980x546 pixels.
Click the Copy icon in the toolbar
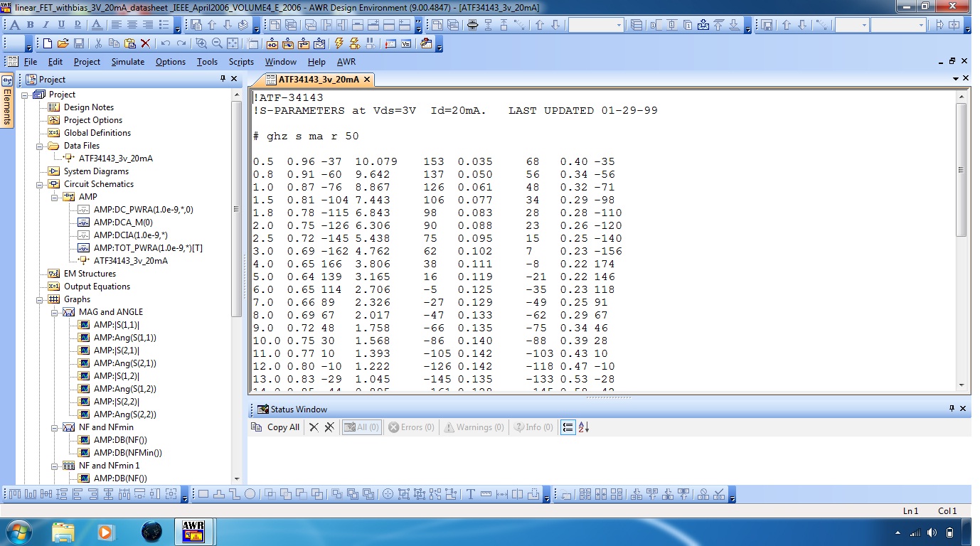114,43
